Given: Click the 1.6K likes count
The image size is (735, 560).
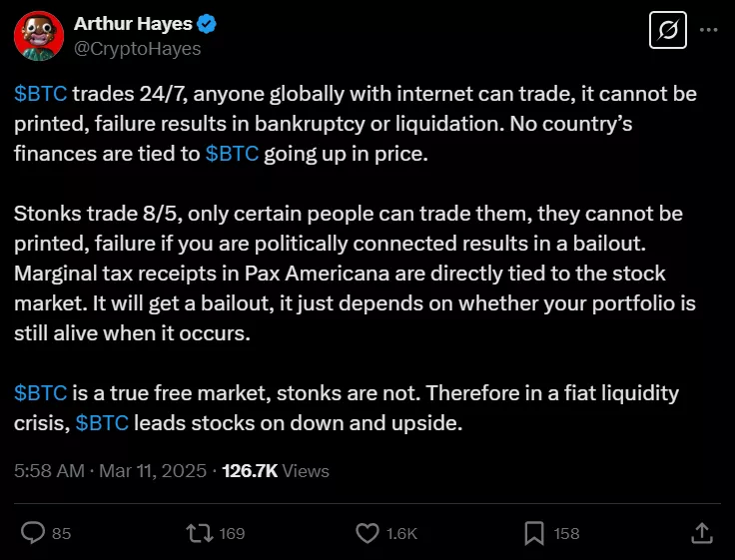Looking at the screenshot, I should click(x=400, y=534).
